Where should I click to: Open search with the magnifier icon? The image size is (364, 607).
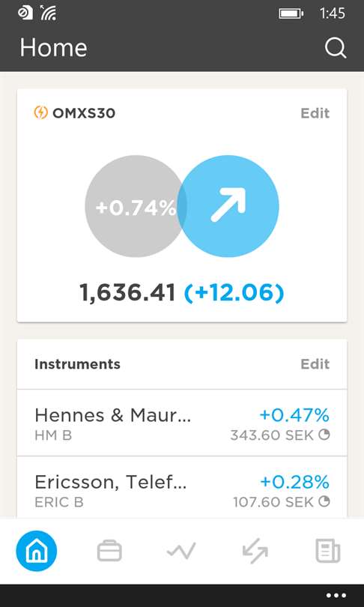pyautogui.click(x=335, y=48)
